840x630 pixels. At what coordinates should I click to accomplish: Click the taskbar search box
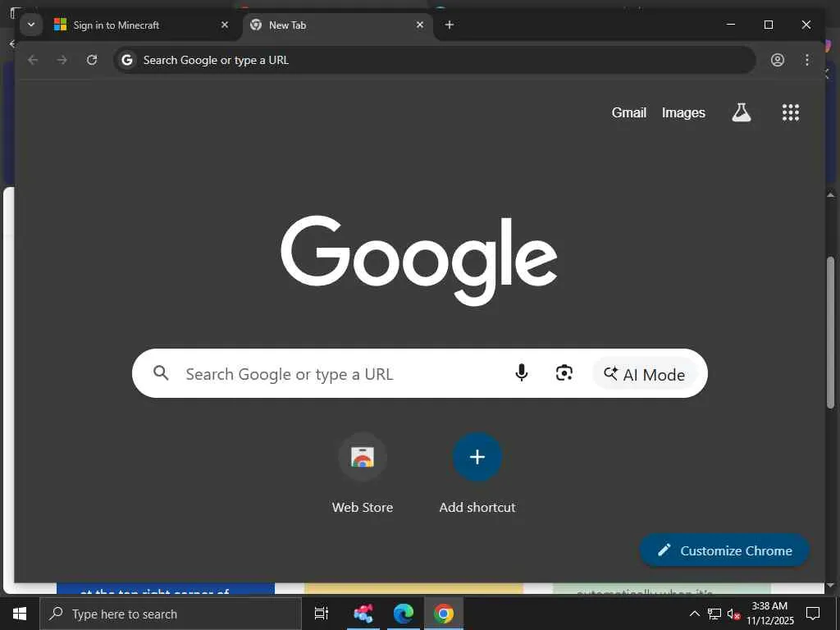(171, 614)
